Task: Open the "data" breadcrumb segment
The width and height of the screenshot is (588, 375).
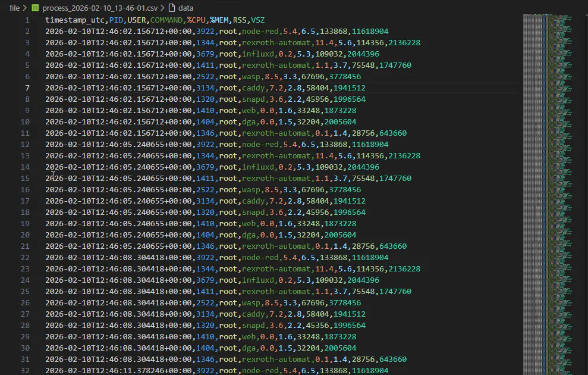Action: (186, 8)
